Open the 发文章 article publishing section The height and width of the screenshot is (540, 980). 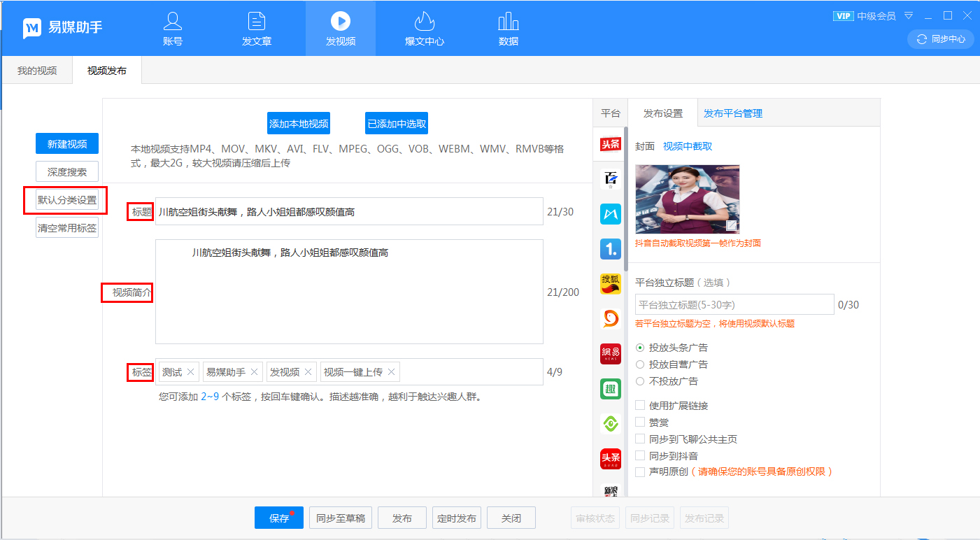click(x=257, y=29)
